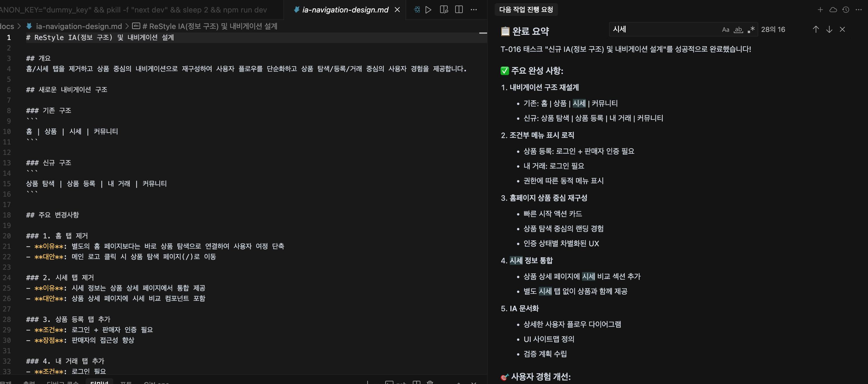
Task: Click 4. 시세 정보 통합 item
Action: (x=527, y=260)
